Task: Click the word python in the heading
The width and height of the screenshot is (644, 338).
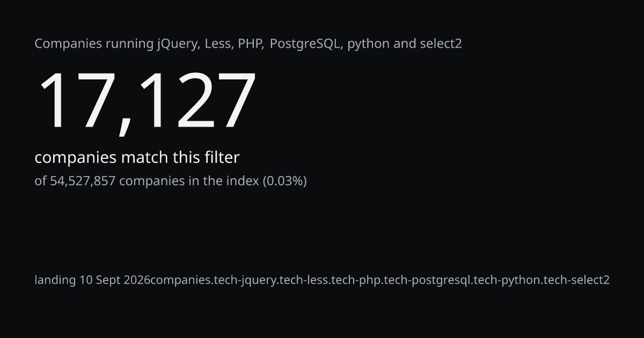Action: [x=368, y=44]
